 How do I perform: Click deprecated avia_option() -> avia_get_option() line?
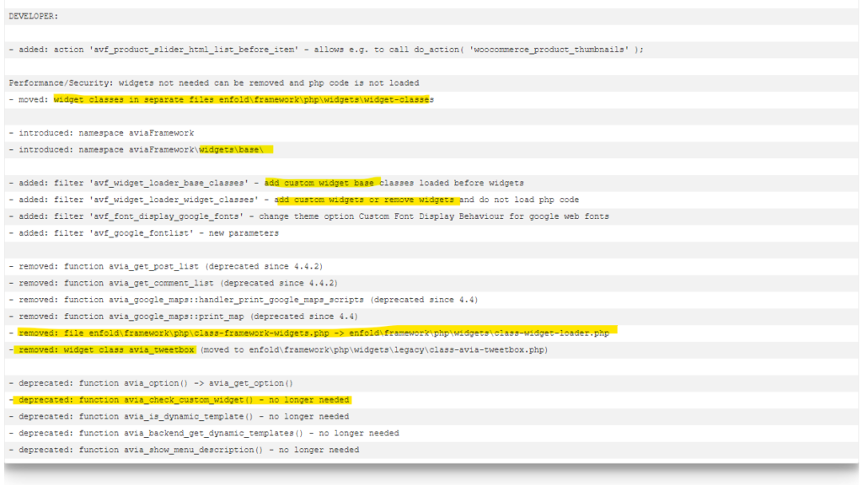click(x=151, y=383)
